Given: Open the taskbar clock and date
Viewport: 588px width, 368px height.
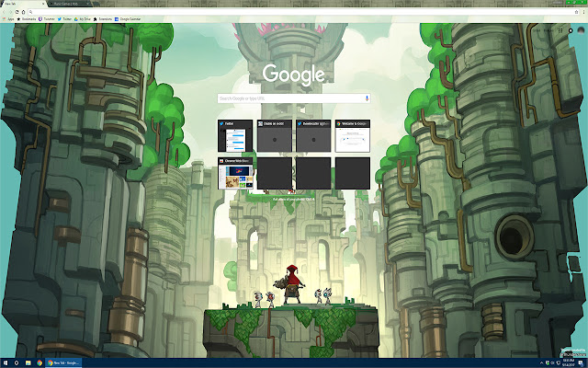Looking at the screenshot, I should click(x=567, y=363).
